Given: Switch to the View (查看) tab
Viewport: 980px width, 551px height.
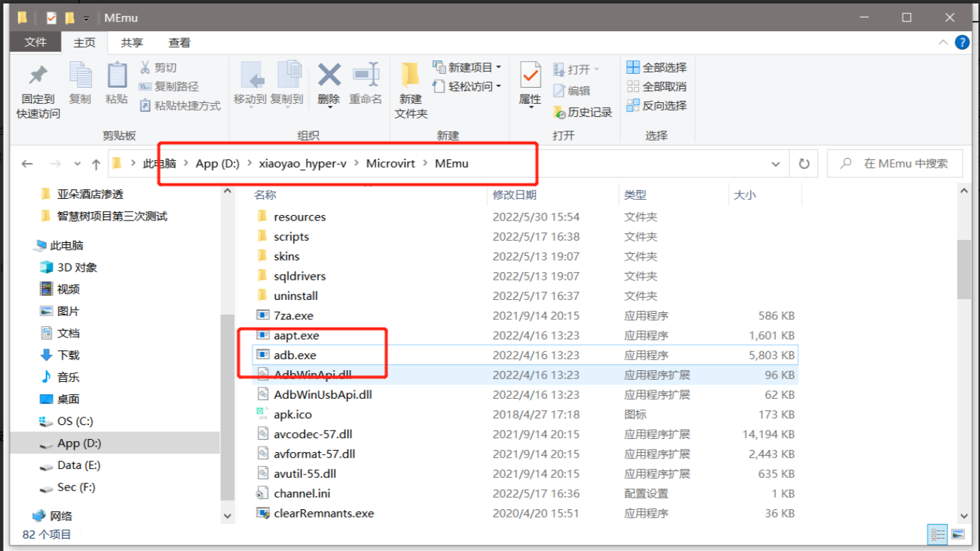Looking at the screenshot, I should tap(179, 42).
